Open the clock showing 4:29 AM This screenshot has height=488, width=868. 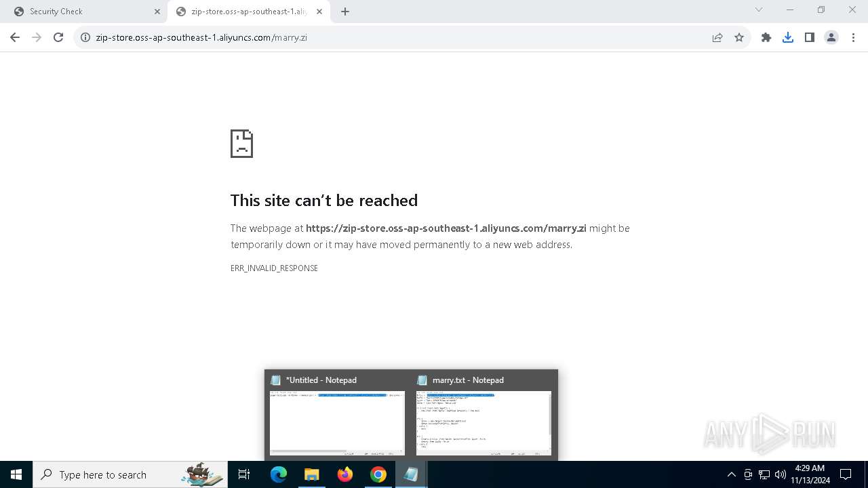point(810,474)
